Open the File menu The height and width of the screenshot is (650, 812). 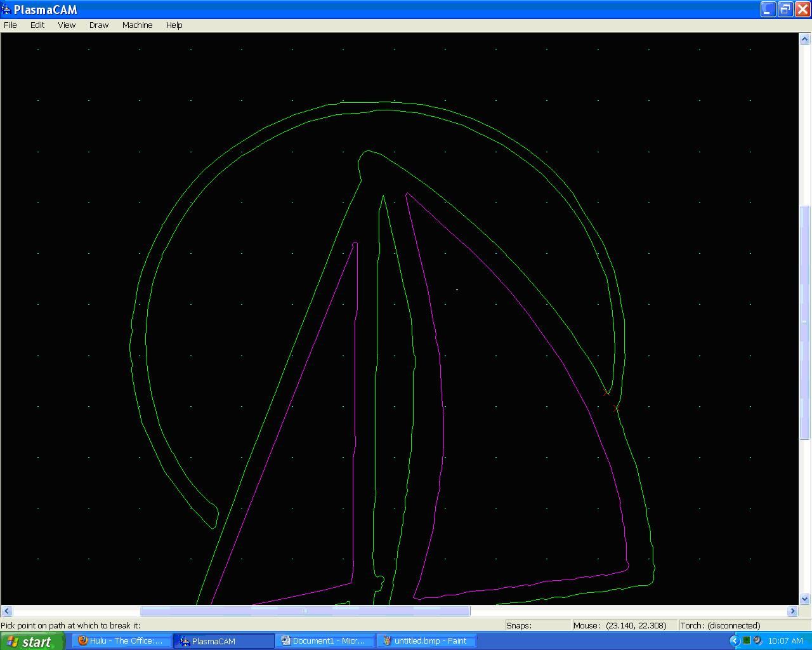10,25
